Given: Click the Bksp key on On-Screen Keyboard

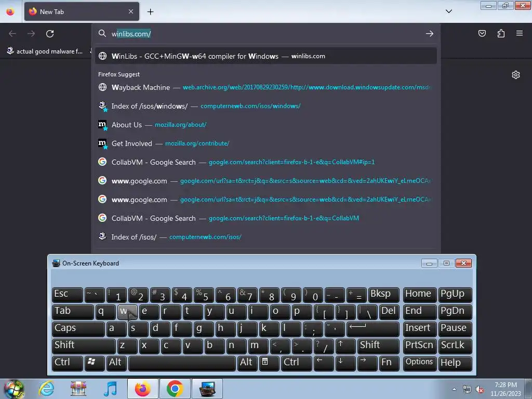Looking at the screenshot, I should coord(383,294).
